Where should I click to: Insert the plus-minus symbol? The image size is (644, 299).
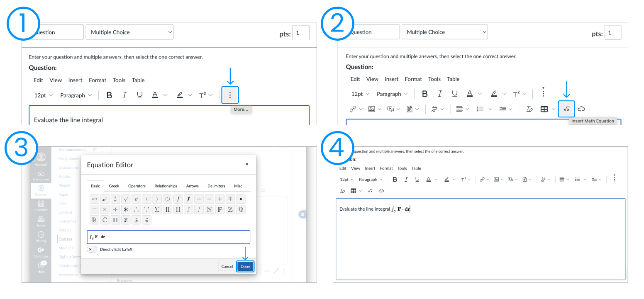pos(220,199)
